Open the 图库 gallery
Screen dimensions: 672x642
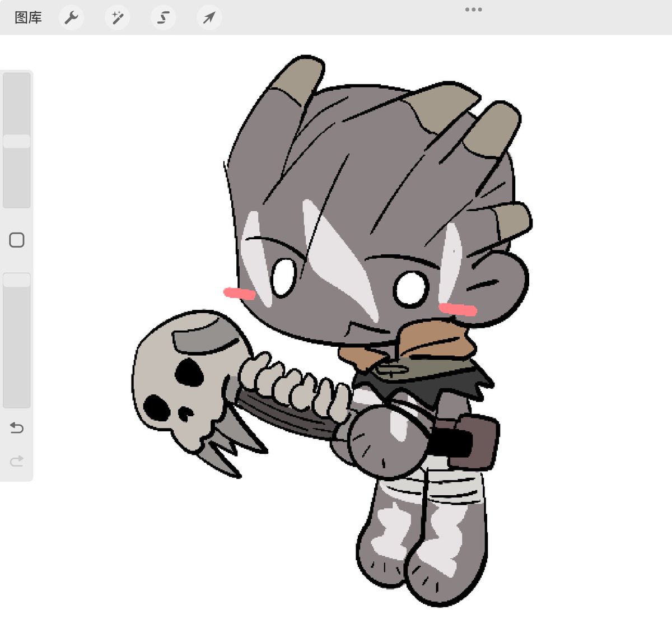28,18
